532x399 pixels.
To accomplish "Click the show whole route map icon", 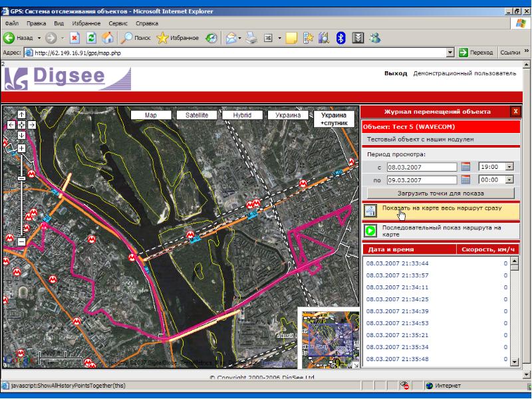I will 371,211.
